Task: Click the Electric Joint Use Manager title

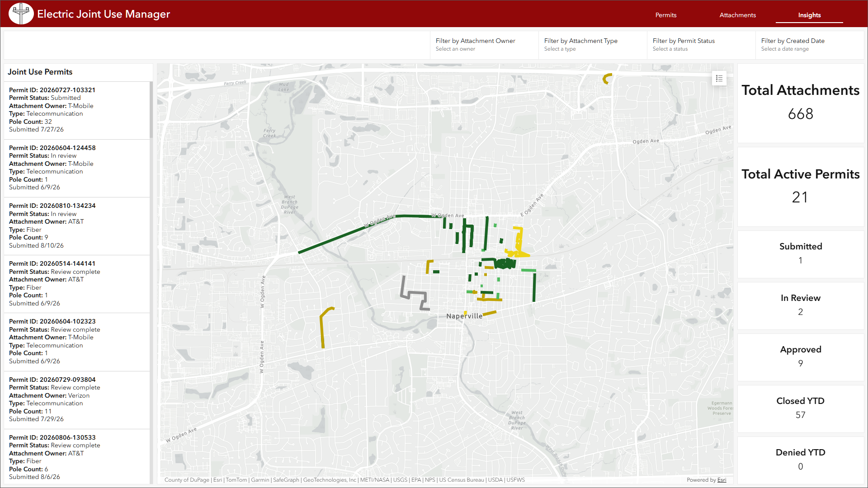Action: (x=104, y=14)
